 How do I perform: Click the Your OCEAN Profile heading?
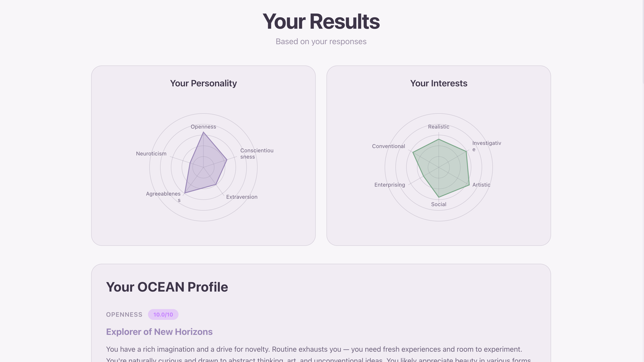pos(167,287)
